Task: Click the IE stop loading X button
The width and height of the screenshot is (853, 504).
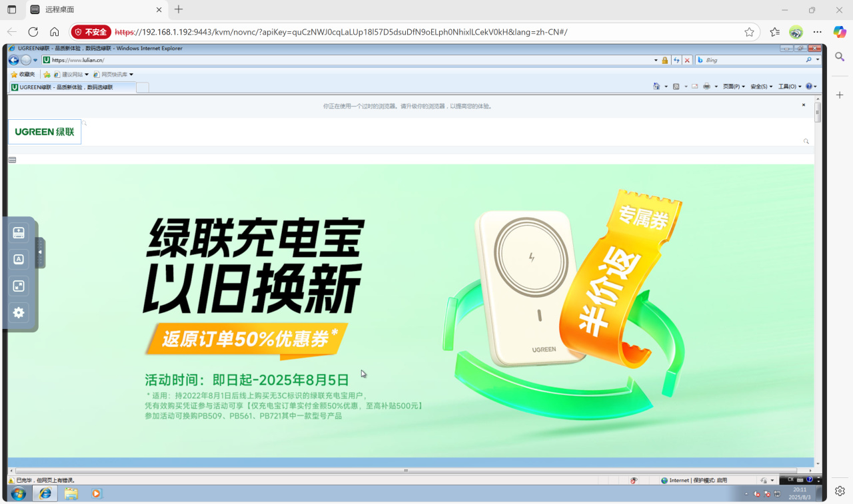Action: pos(687,61)
